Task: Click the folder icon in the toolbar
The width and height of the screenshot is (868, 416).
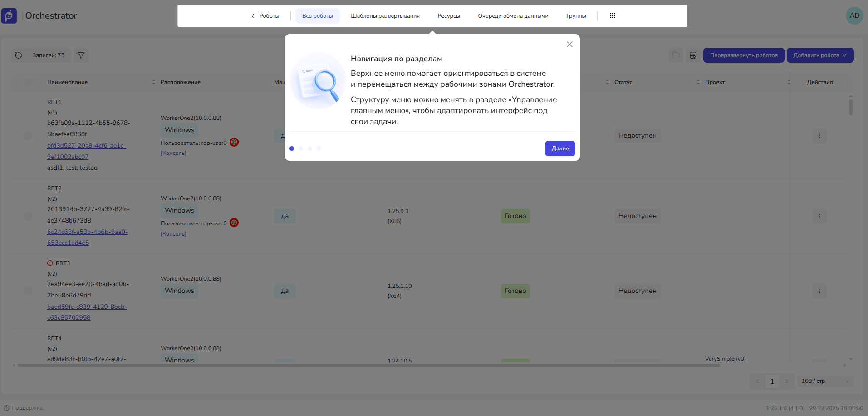Action: [x=676, y=55]
